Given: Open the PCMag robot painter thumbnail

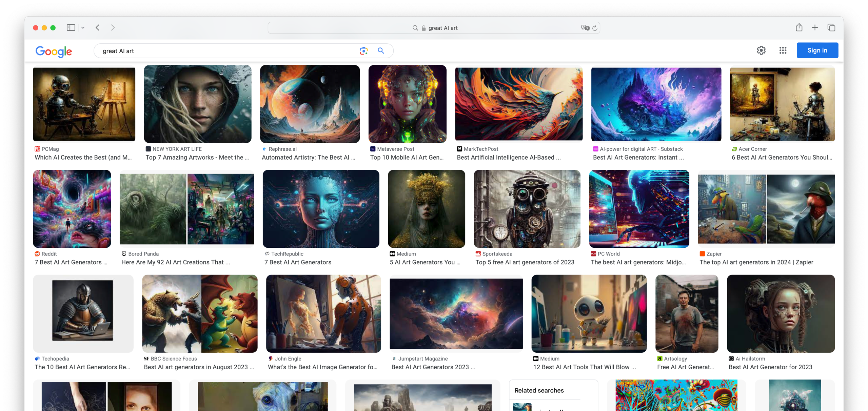Looking at the screenshot, I should [x=84, y=104].
